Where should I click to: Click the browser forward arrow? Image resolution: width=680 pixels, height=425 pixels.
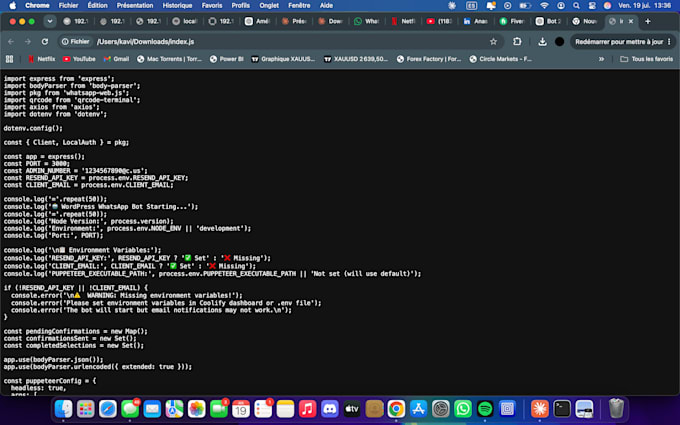[x=28, y=42]
